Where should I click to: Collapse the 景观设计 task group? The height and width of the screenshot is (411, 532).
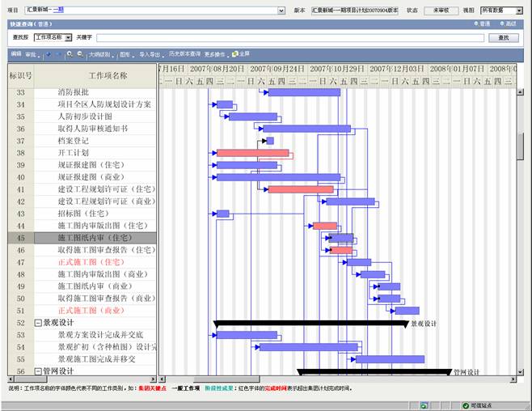38,323
